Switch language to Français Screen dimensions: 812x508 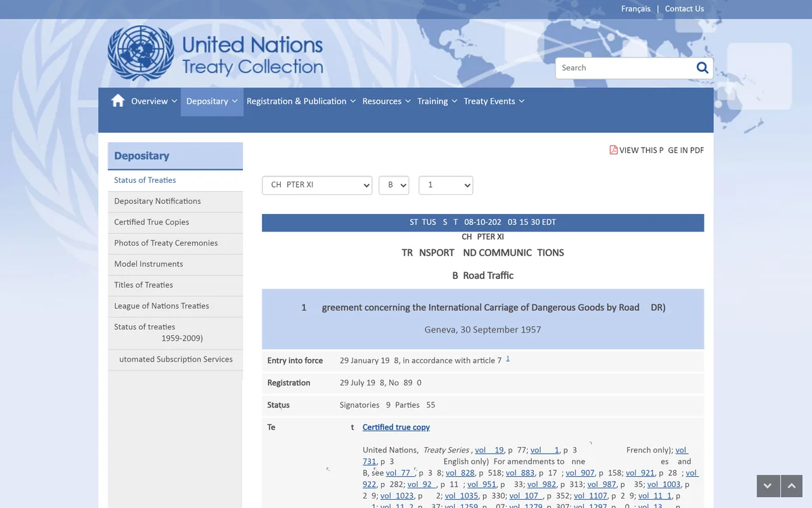(x=636, y=9)
